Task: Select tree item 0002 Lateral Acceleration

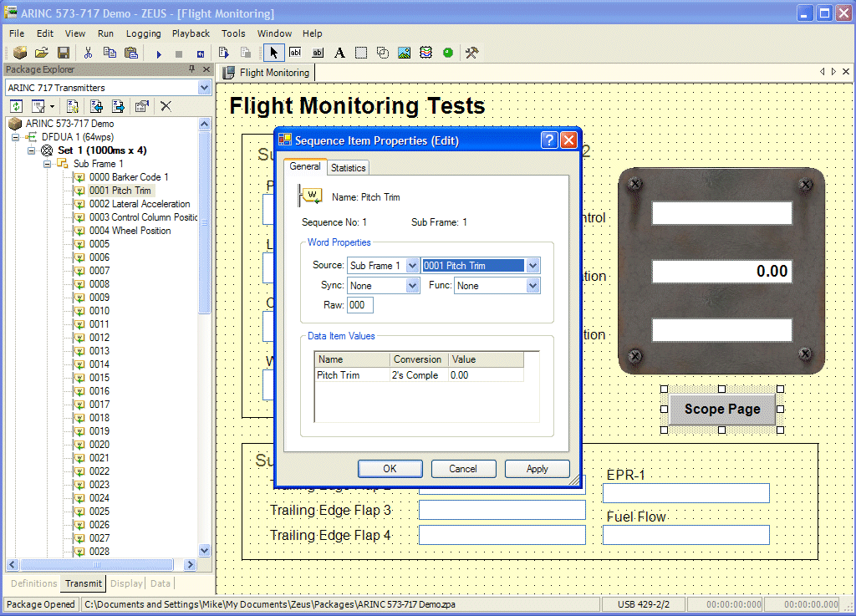Action: coord(140,204)
